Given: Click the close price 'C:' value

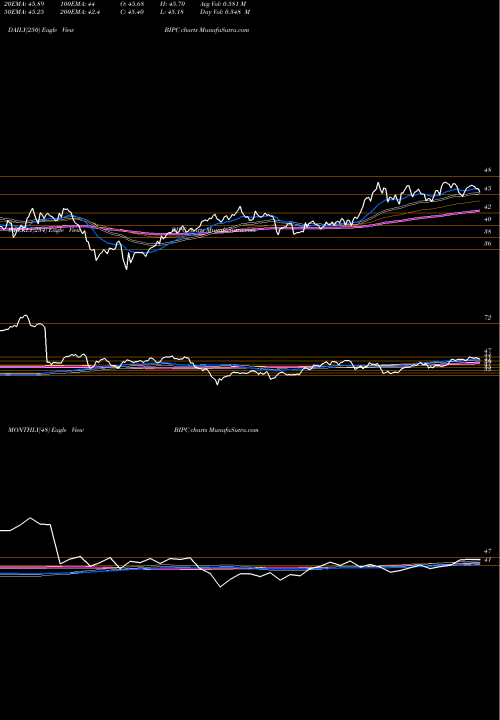Looking at the screenshot, I should [x=131, y=12].
